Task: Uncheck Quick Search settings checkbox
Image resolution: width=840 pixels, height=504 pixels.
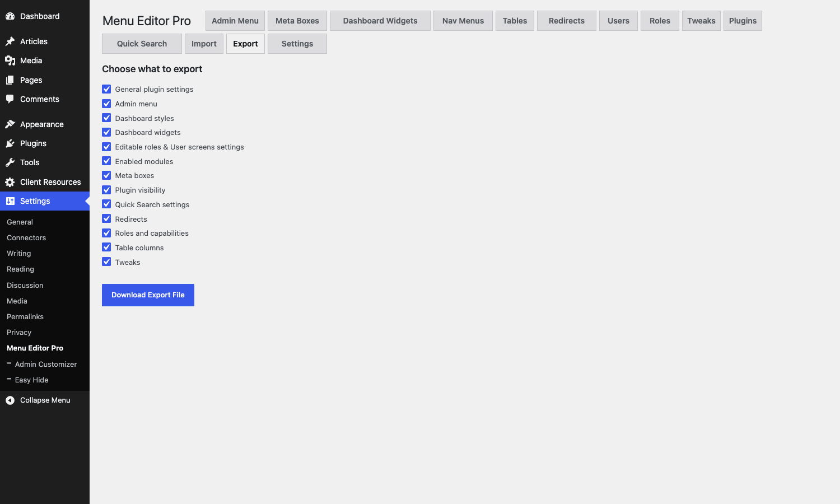Action: (106, 204)
